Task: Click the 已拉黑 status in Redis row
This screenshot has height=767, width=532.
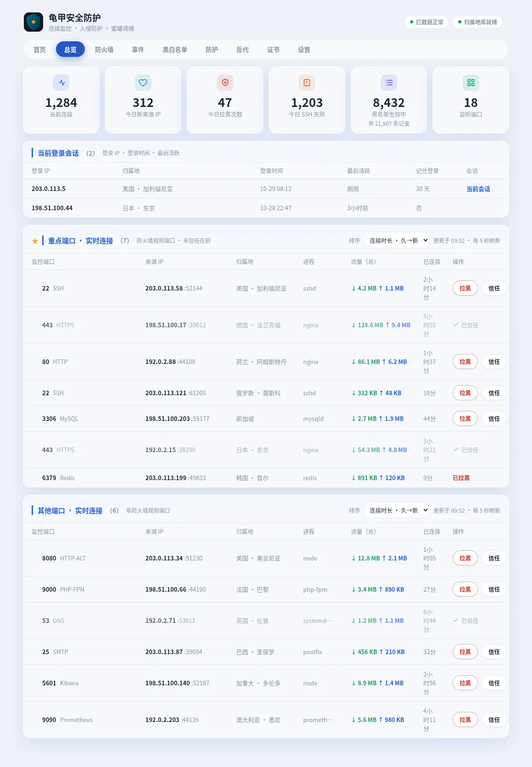Action: pyautogui.click(x=461, y=478)
